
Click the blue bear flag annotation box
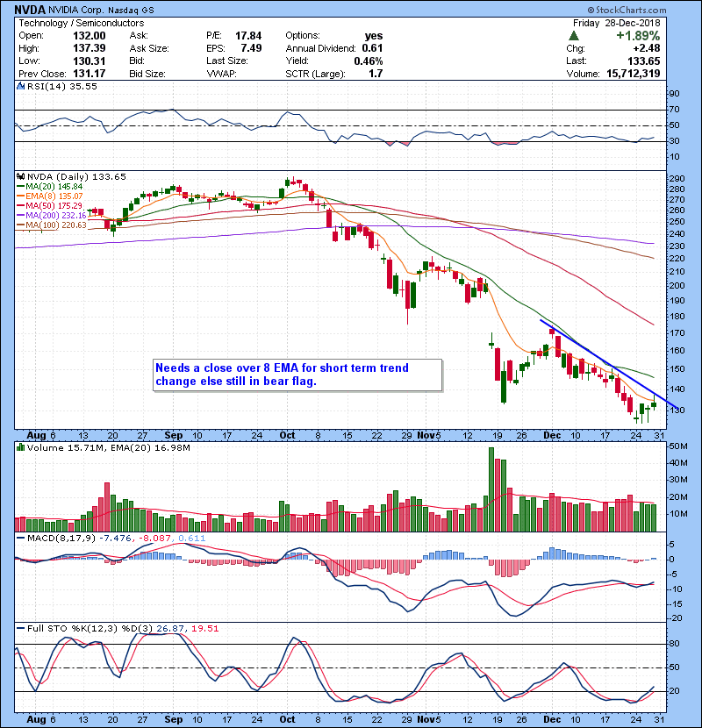297,375
